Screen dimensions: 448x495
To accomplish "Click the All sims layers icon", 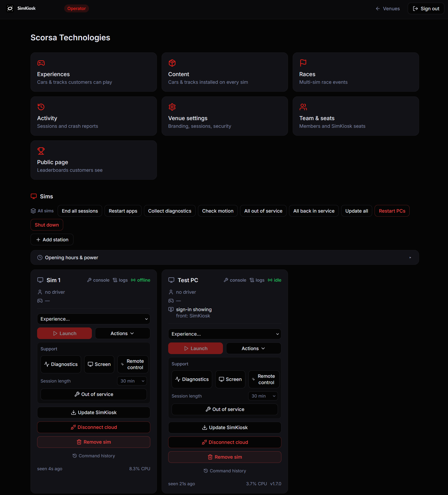I will [33, 211].
